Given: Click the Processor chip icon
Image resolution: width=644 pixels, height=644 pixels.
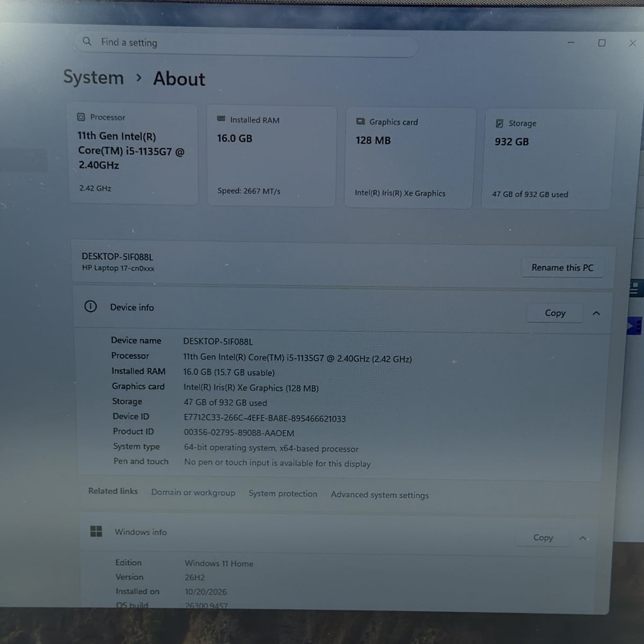Looking at the screenshot, I should point(81,117).
